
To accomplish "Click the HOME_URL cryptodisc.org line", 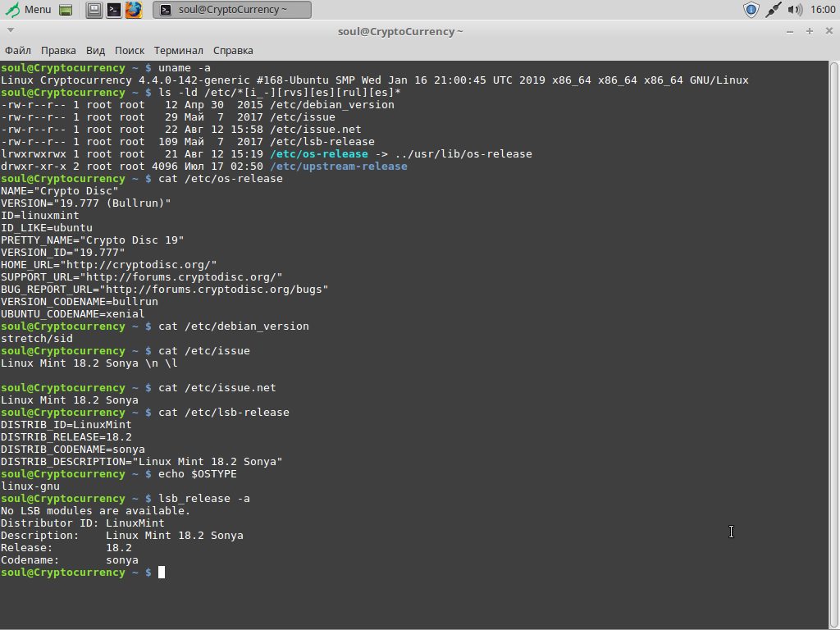I will [109, 265].
